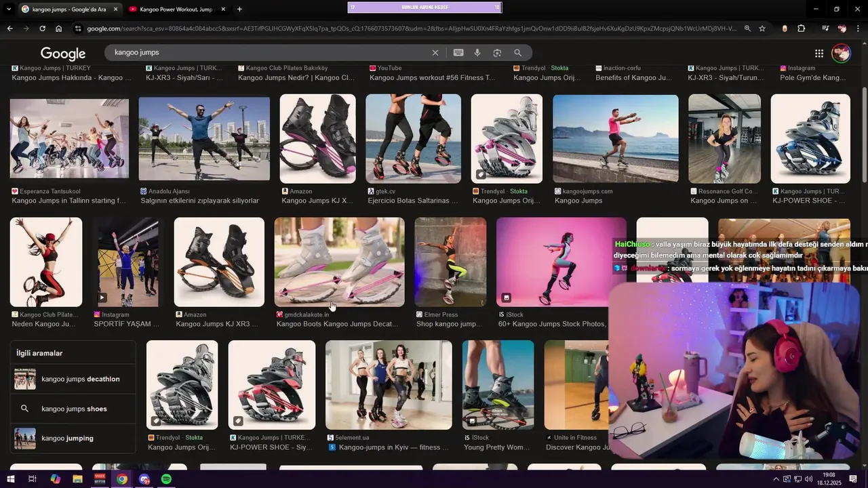Search by image with Lens icon
Image resolution: width=868 pixels, height=488 pixels.
(x=497, y=53)
